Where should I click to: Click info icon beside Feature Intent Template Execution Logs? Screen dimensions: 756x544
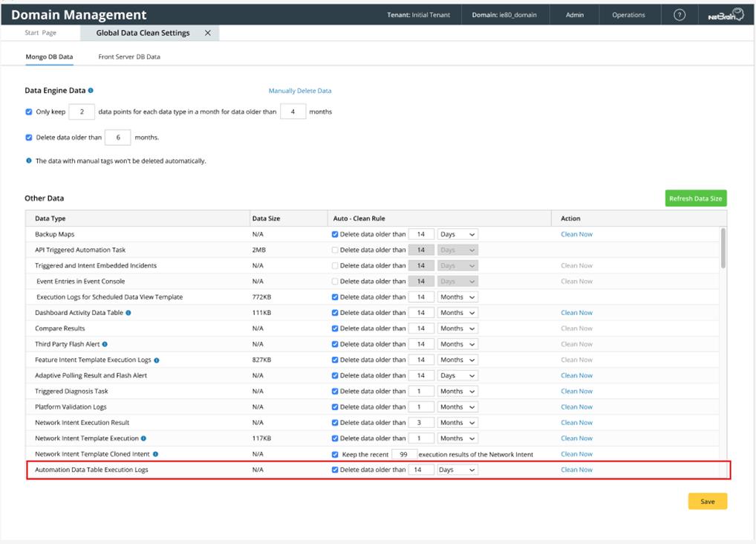point(157,360)
